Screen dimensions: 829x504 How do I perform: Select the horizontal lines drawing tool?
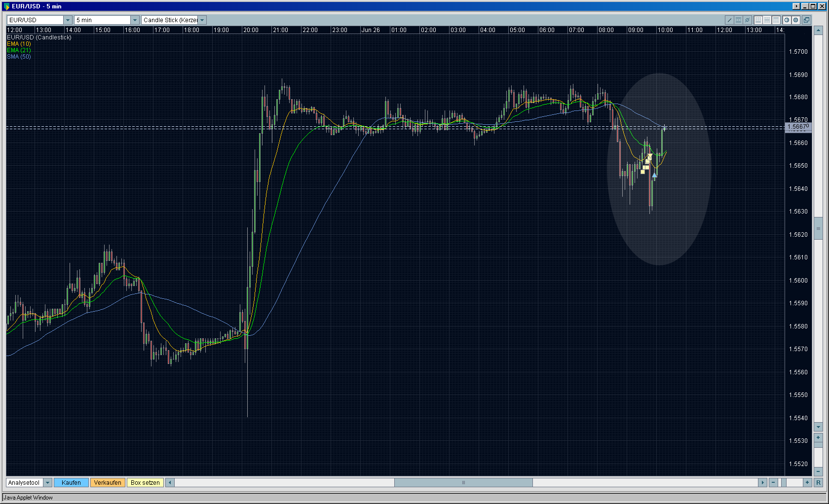[738, 20]
